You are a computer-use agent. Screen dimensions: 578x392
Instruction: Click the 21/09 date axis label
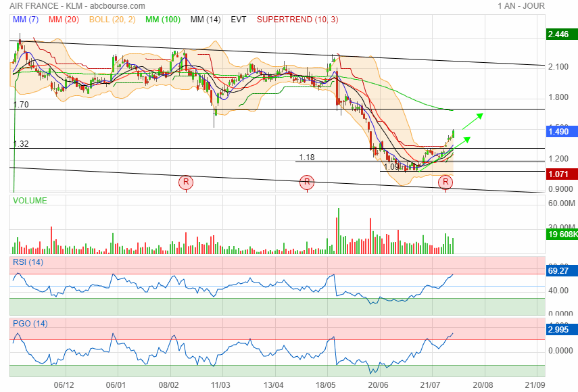point(535,385)
